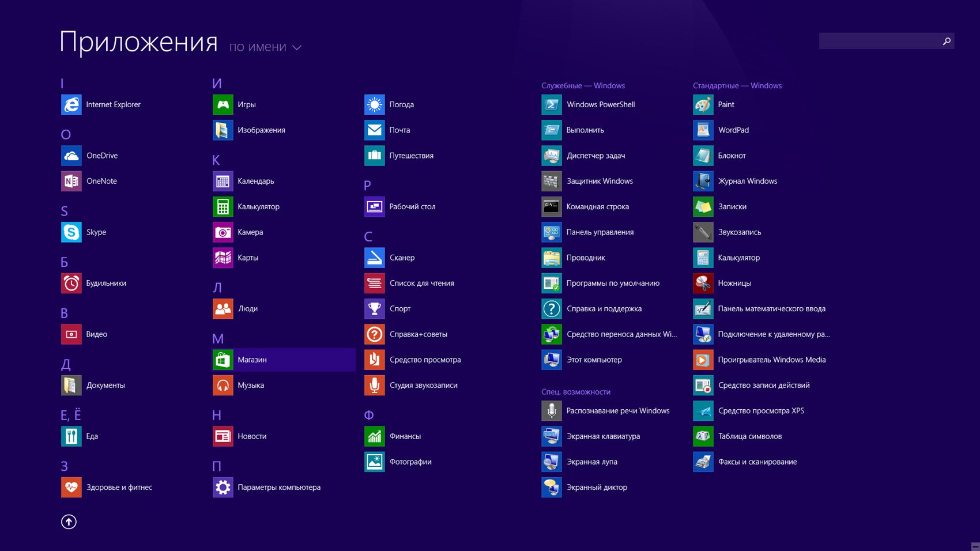This screenshot has width=980, height=551.
Task: Launch the Погода weather icon
Action: pyautogui.click(x=375, y=104)
